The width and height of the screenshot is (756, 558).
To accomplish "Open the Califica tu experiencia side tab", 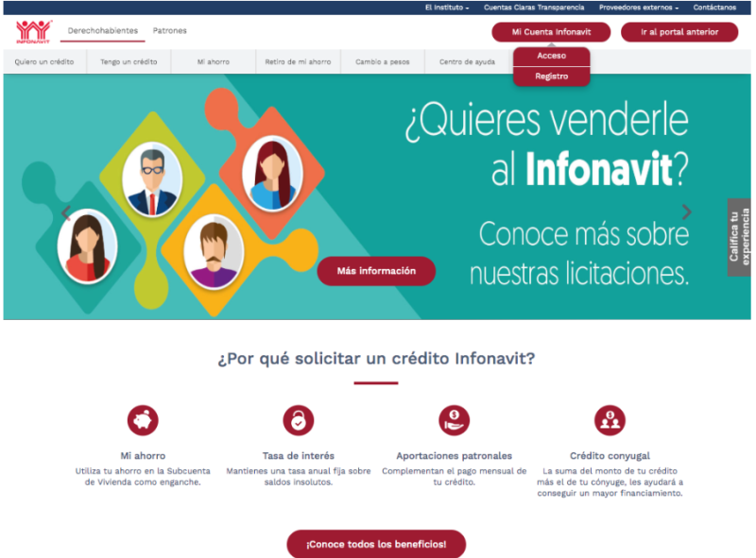I will (x=739, y=237).
